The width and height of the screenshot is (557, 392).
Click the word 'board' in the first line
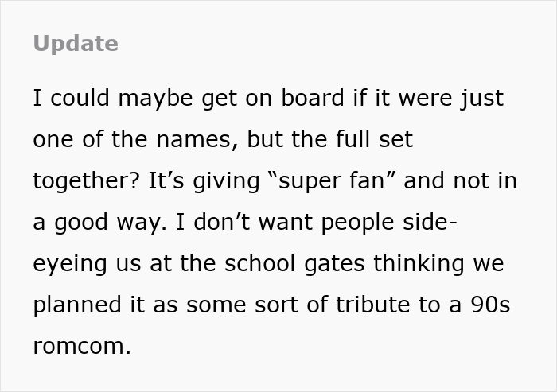click(313, 98)
